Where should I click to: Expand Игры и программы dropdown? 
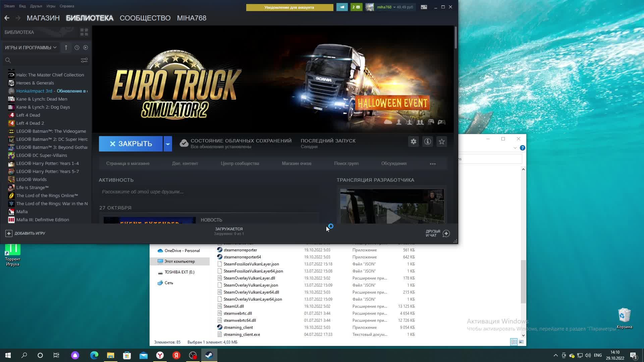coord(31,48)
